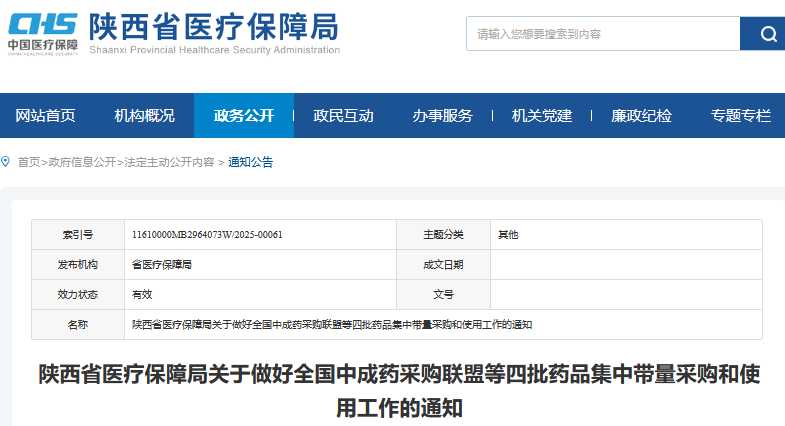Go to 首页 via the breadcrumb
The width and height of the screenshot is (785, 426).
[x=29, y=162]
